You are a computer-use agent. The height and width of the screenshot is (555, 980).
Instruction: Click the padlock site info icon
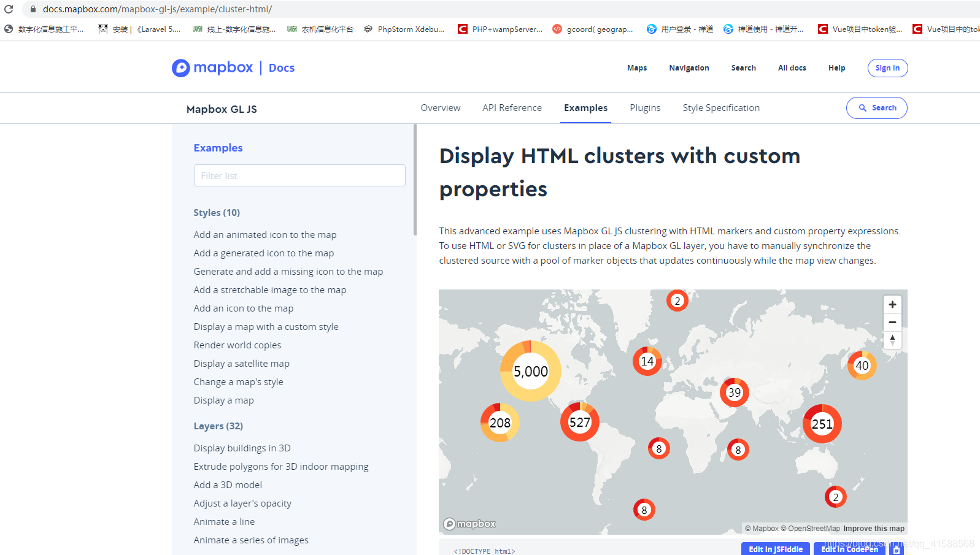point(33,9)
